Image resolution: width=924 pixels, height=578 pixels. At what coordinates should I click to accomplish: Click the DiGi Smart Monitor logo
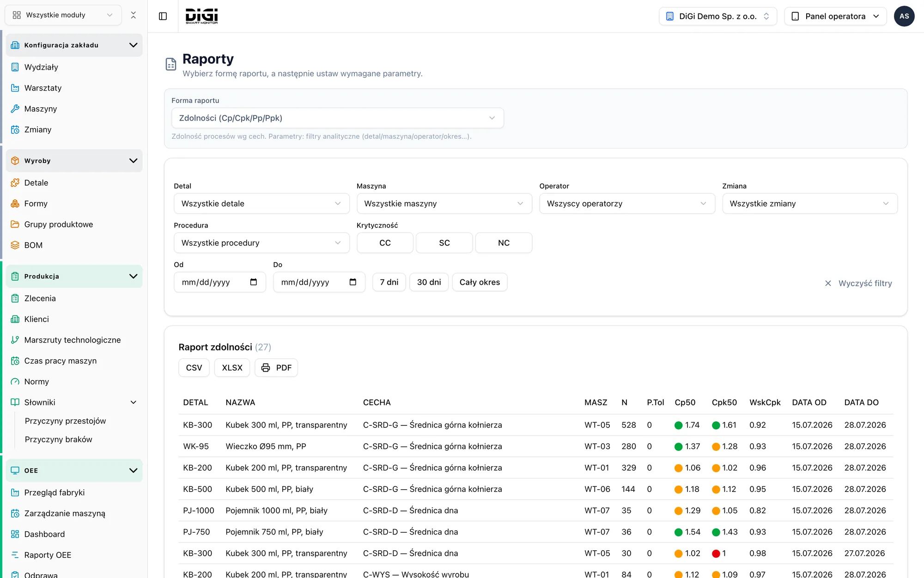tap(201, 16)
